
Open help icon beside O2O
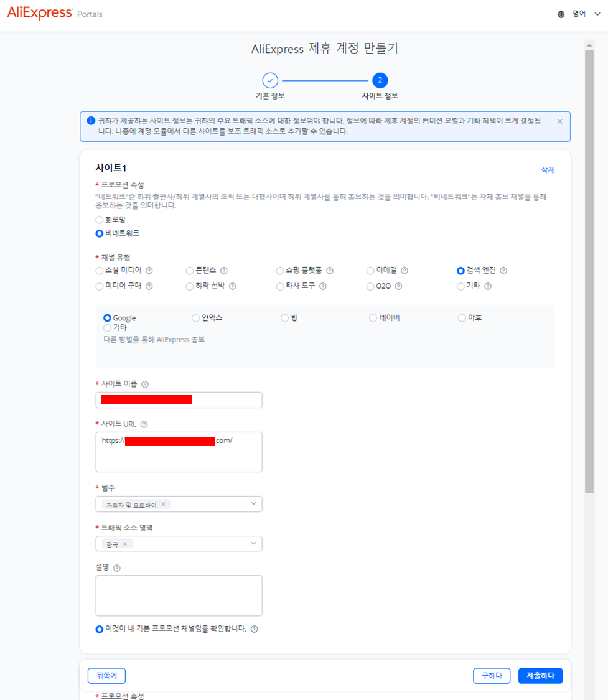tap(398, 286)
